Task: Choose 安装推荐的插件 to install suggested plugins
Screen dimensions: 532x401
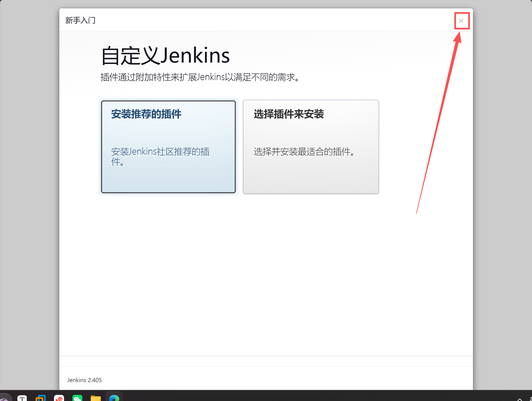Action: (168, 147)
